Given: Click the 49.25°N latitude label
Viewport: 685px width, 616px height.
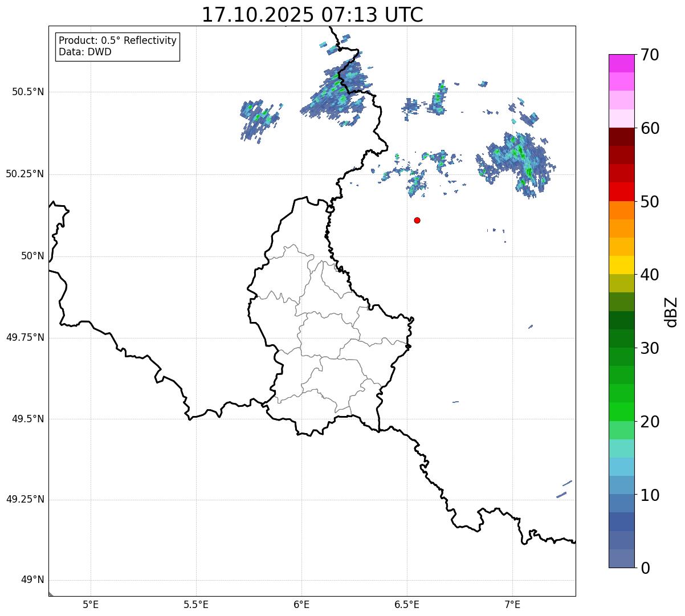Looking at the screenshot, I should coord(25,500).
